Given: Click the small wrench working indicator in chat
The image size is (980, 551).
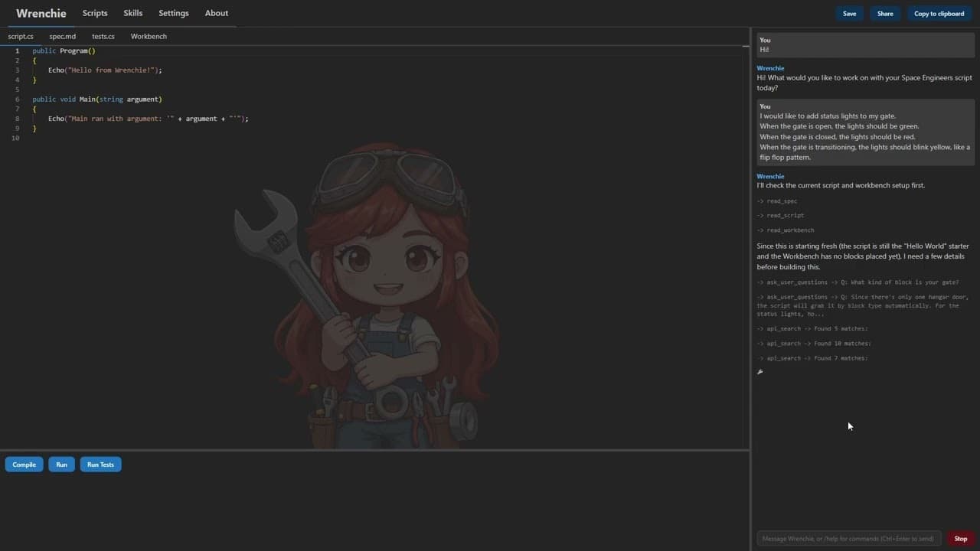Looking at the screenshot, I should pos(760,372).
